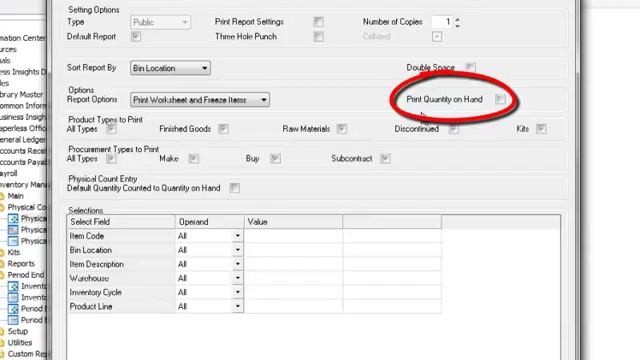Check the Print Quantity on Hand box
The width and height of the screenshot is (640, 360).
500,99
